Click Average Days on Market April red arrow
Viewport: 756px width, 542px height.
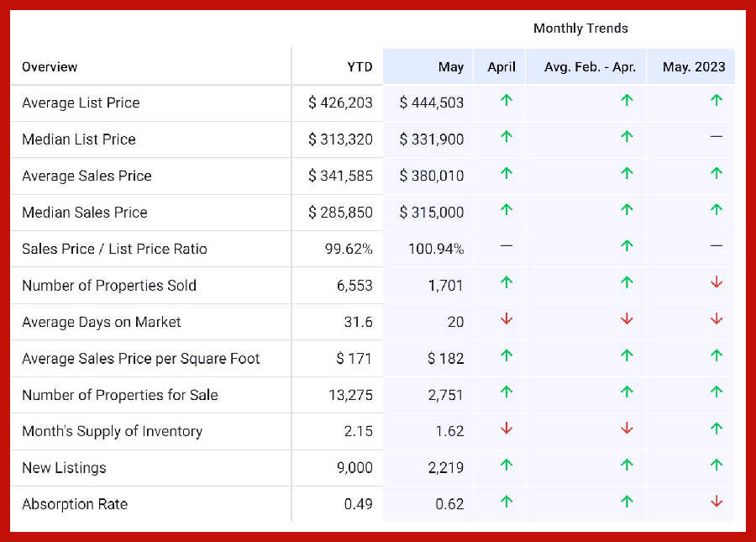506,320
